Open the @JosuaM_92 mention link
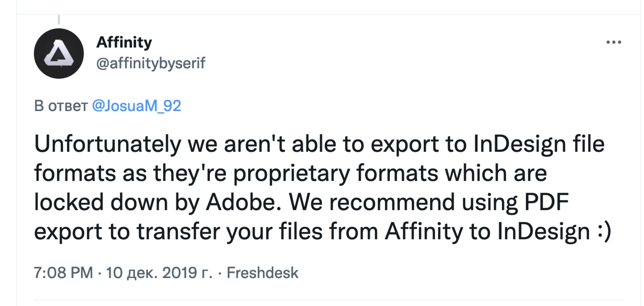644x306 pixels. [x=137, y=106]
